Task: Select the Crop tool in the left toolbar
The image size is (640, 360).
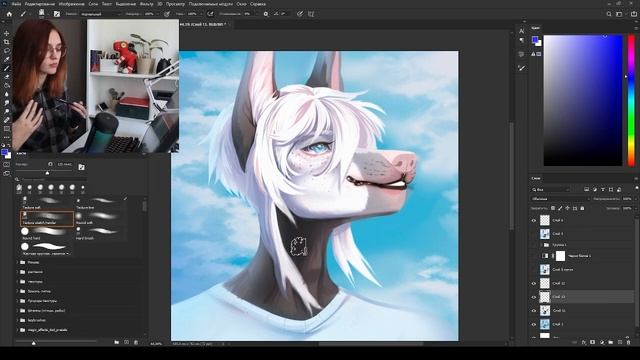Action: click(7, 42)
